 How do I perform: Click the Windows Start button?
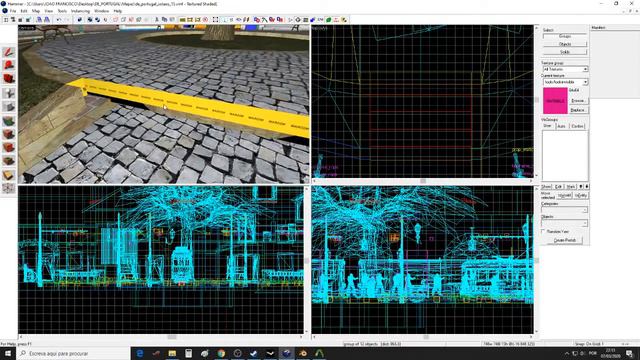[x=8, y=353]
